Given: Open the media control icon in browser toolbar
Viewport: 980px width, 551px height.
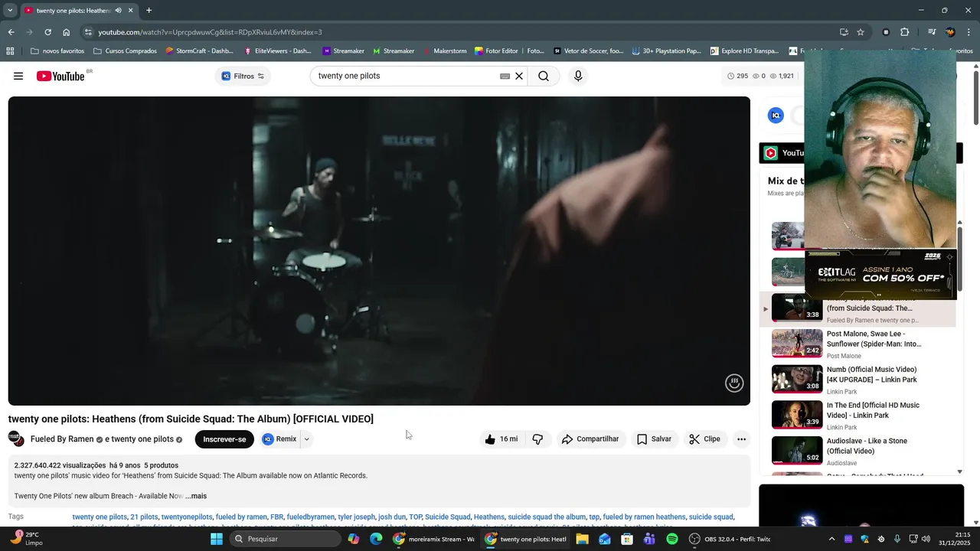Looking at the screenshot, I should [932, 32].
